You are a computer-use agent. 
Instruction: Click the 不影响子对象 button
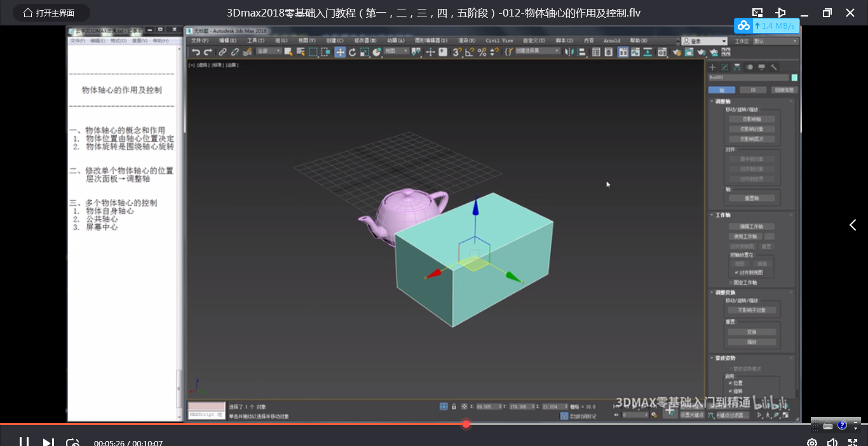tap(752, 310)
